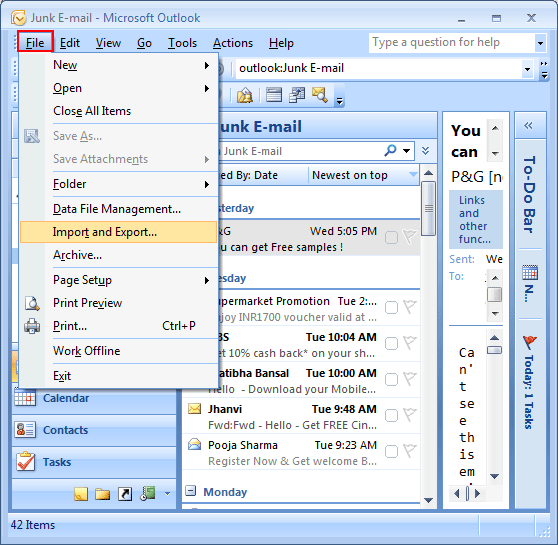Flag the Jhanvi message
Screen dimensions: 558x545
coord(410,415)
